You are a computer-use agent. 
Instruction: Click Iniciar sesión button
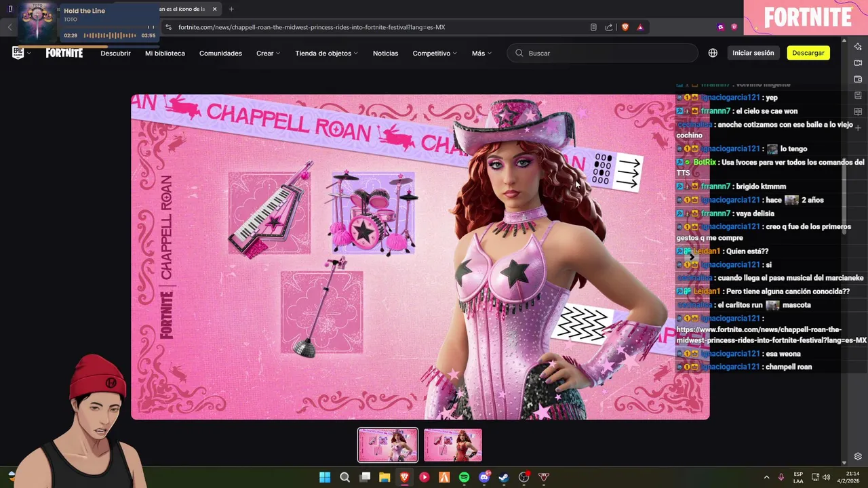coord(753,53)
